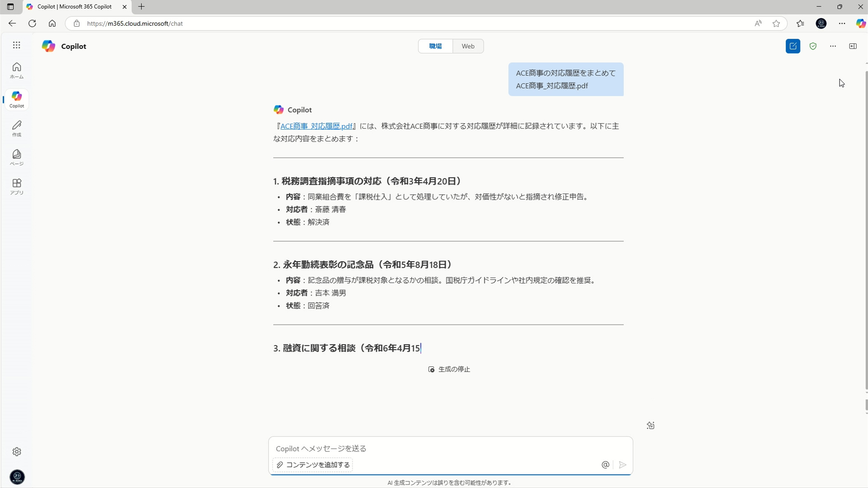Click the Copilot title text in header
This screenshot has height=488, width=868.
tap(74, 46)
